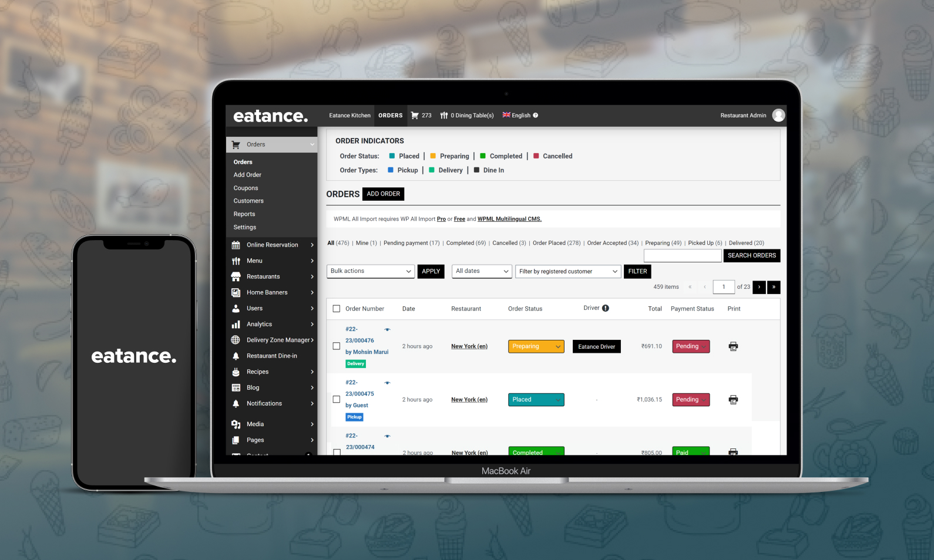Image resolution: width=934 pixels, height=560 pixels.
Task: Click the ADD ORDER button
Action: coord(383,194)
